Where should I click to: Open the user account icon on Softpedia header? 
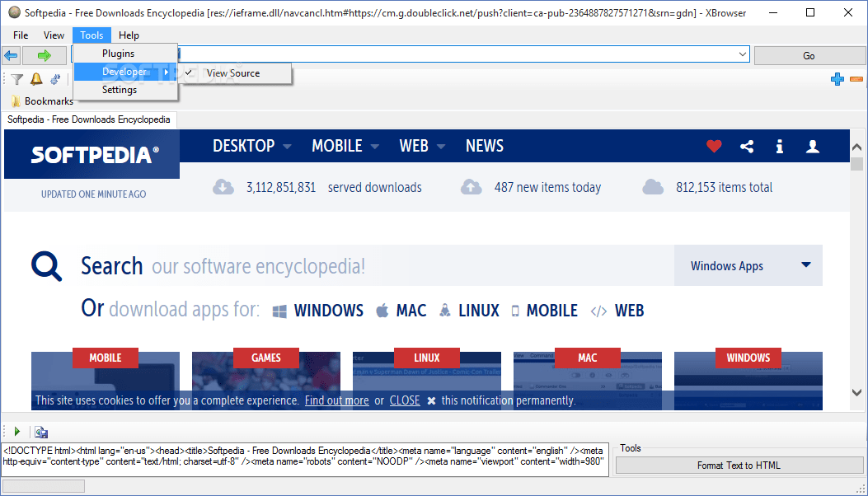pos(813,146)
